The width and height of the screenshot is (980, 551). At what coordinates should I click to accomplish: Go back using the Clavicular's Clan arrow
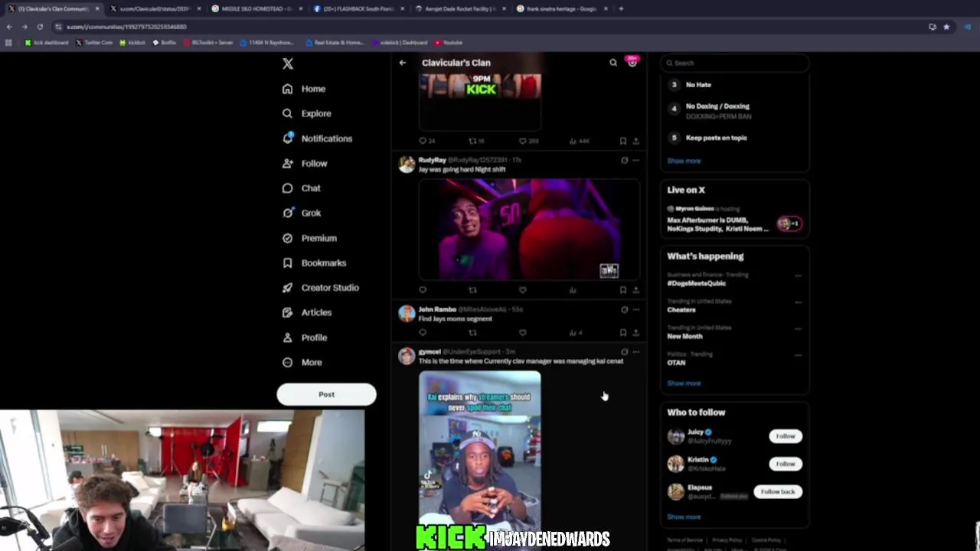pos(403,63)
